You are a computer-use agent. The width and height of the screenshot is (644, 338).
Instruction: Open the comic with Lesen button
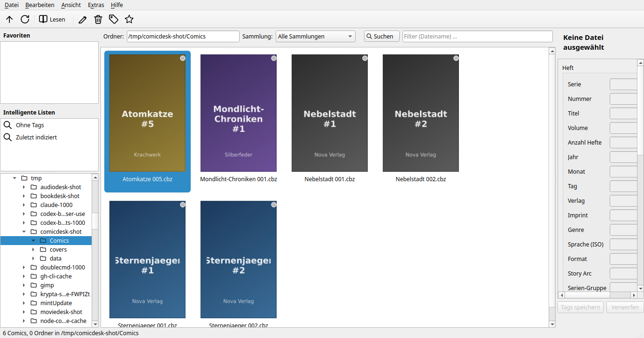pos(52,19)
